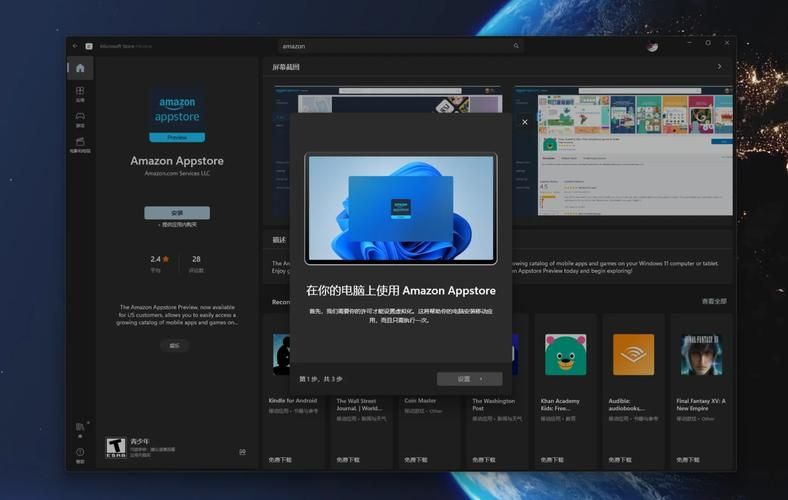Click the Final Fantasy XV app icon
This screenshot has height=500, width=788.
pos(702,355)
